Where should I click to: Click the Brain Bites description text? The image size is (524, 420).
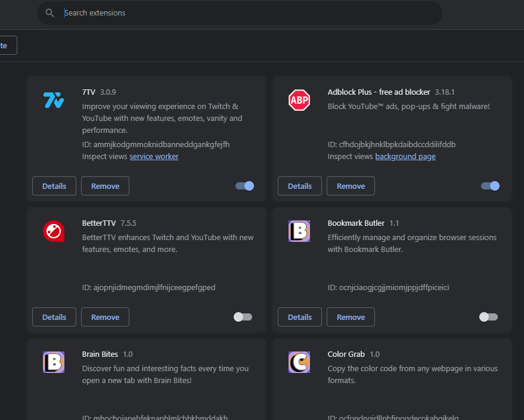coord(165,374)
